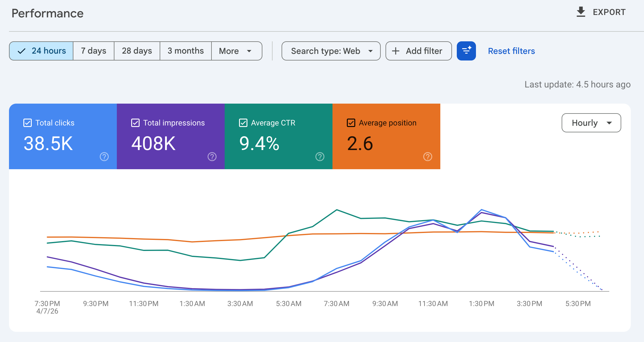Screen dimensions: 644x342
Task: Click the blue filter sparkle icon button
Action: [x=466, y=51]
